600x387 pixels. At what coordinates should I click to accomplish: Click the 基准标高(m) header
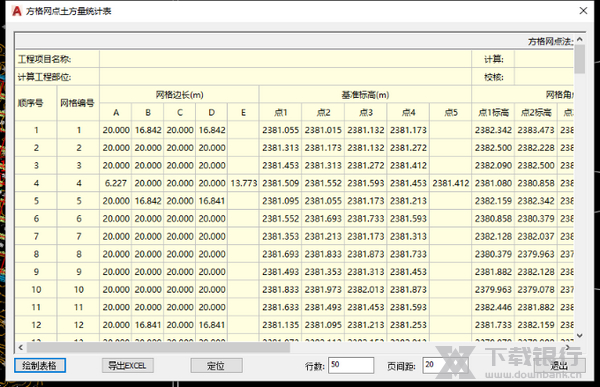click(365, 95)
